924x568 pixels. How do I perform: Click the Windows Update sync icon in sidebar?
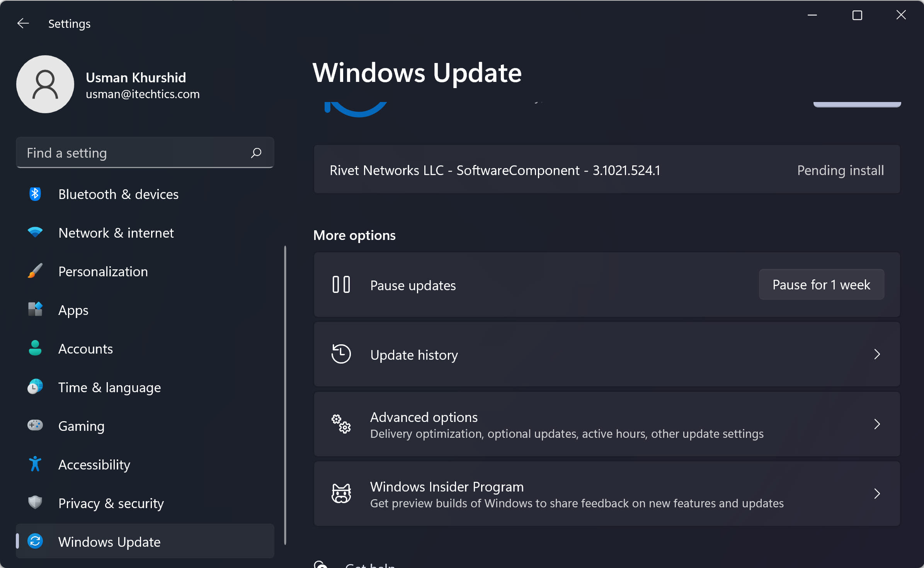pyautogui.click(x=35, y=541)
